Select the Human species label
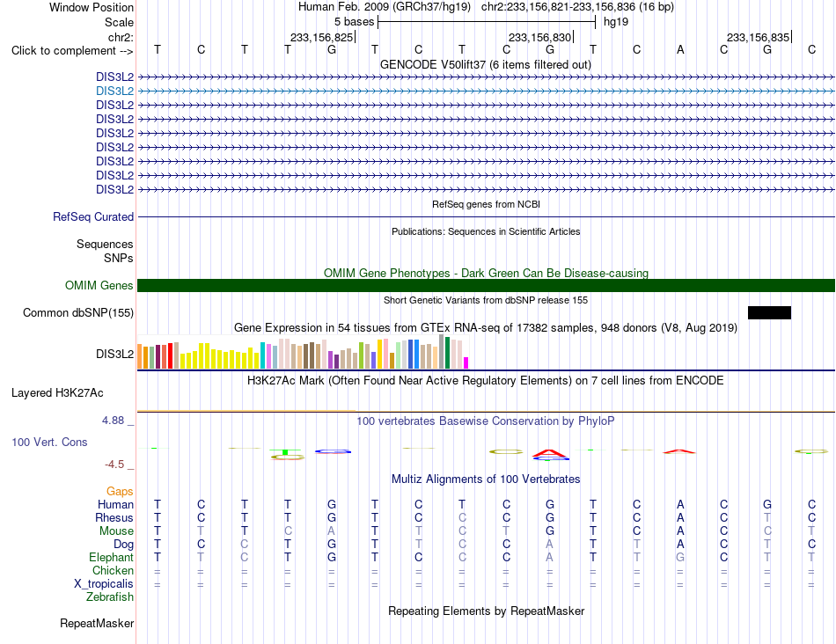 [115, 504]
